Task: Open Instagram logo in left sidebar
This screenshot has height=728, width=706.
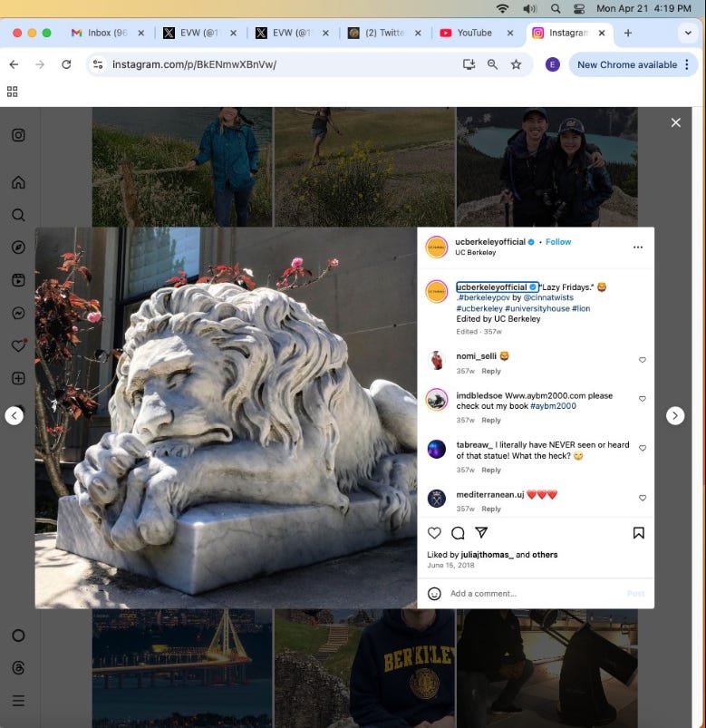Action: (x=18, y=135)
